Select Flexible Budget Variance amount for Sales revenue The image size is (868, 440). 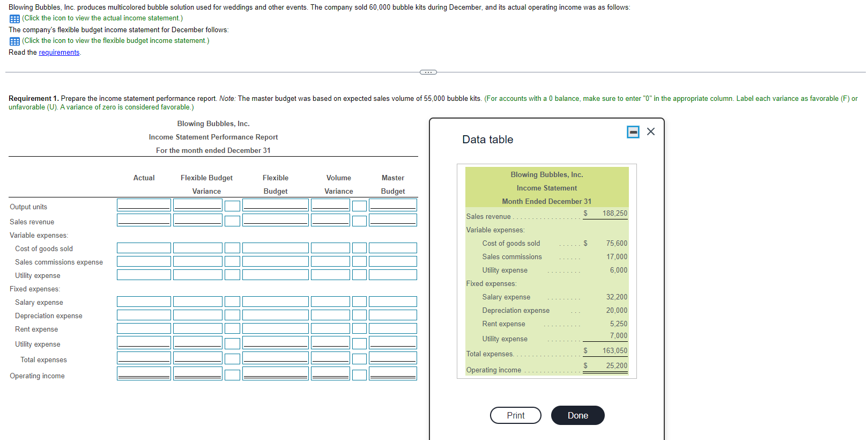click(x=198, y=220)
